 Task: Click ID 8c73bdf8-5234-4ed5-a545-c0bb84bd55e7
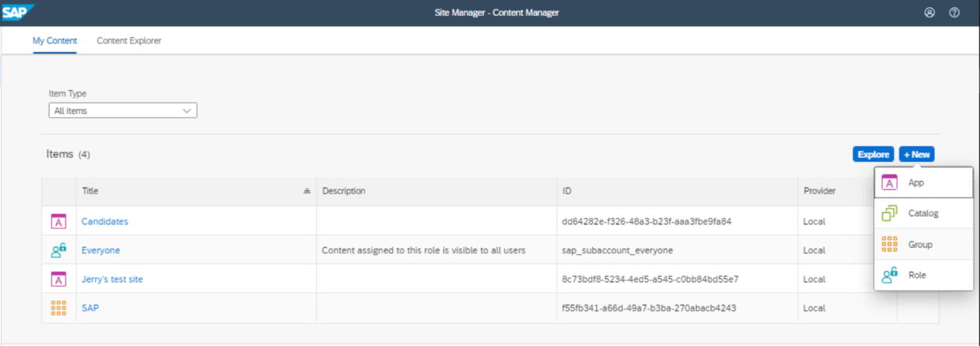pyautogui.click(x=650, y=279)
